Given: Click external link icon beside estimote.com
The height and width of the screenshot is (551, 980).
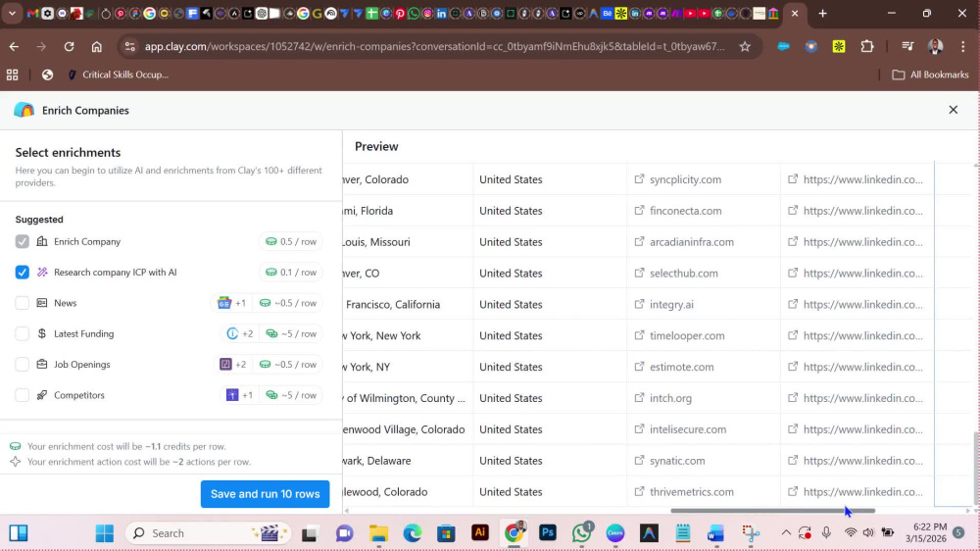Looking at the screenshot, I should [x=639, y=367].
